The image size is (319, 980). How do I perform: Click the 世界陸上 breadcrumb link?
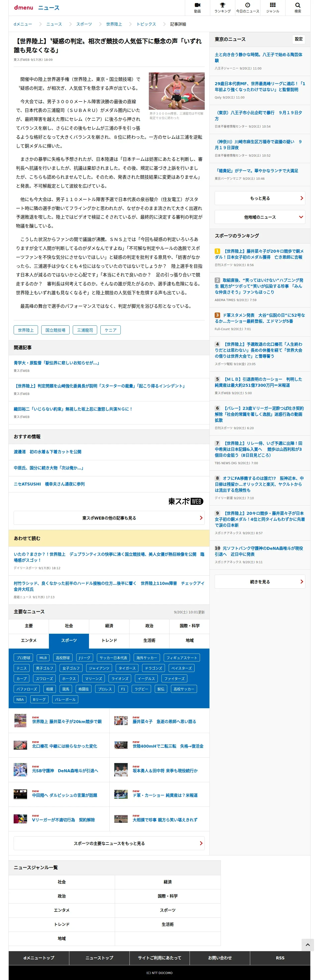pos(114,24)
